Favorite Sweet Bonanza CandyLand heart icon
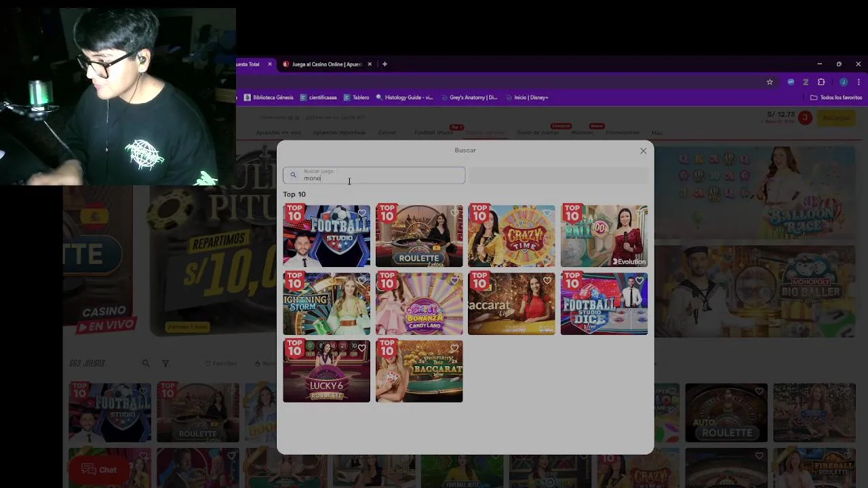 [454, 281]
